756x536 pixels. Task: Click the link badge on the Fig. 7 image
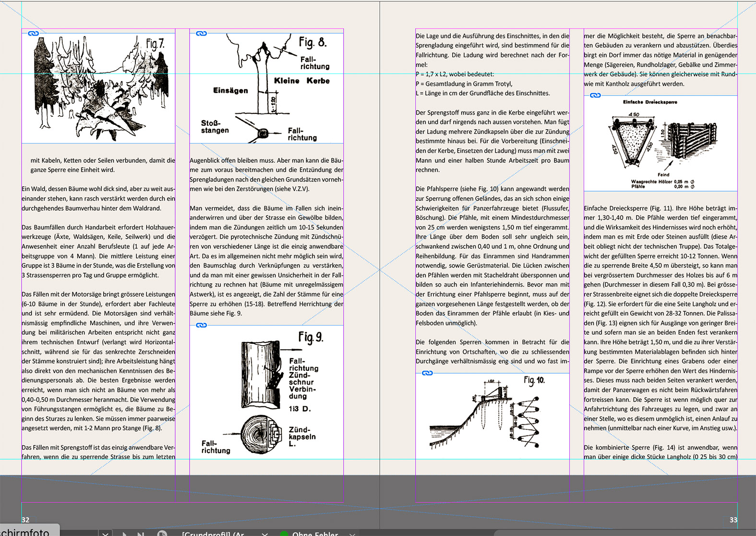click(x=33, y=34)
